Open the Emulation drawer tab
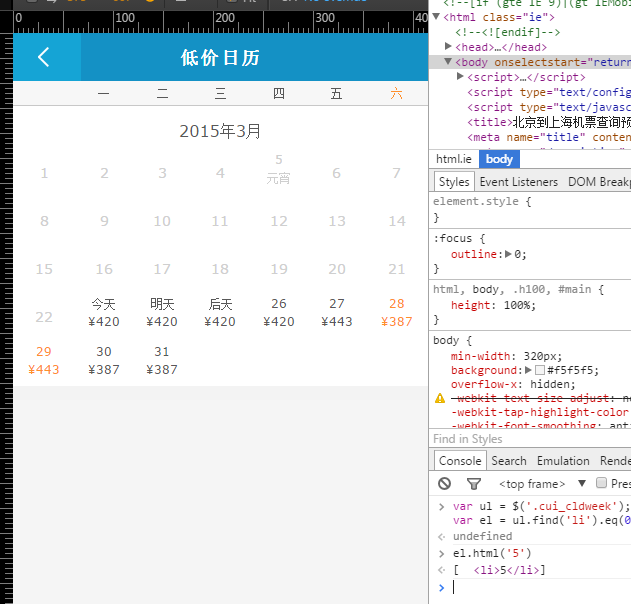Image resolution: width=631 pixels, height=604 pixels. (563, 461)
